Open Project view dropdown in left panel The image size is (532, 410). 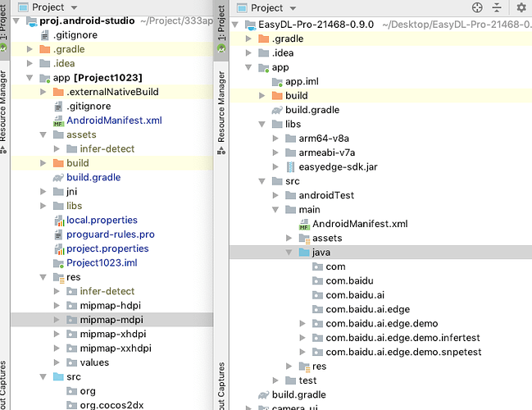(75, 7)
